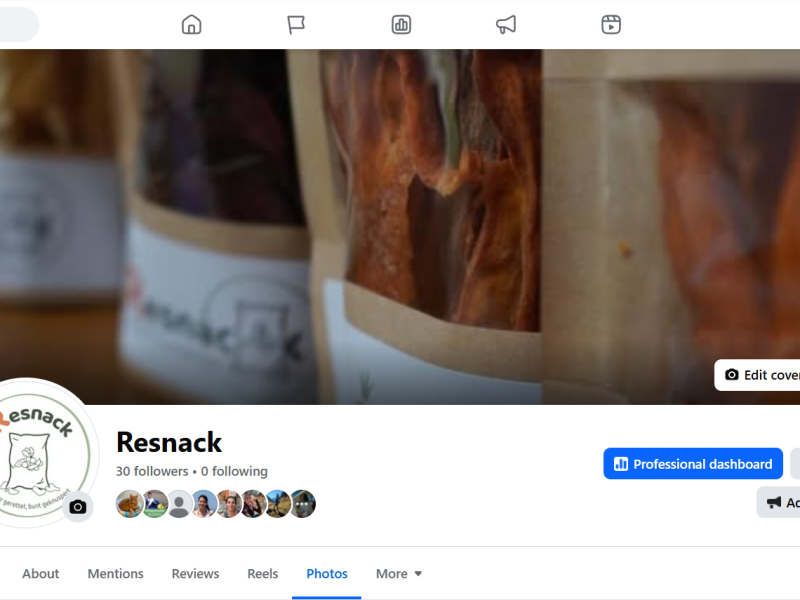Open the Insights chart icon
Image resolution: width=800 pixels, height=600 pixels.
pyautogui.click(x=401, y=25)
